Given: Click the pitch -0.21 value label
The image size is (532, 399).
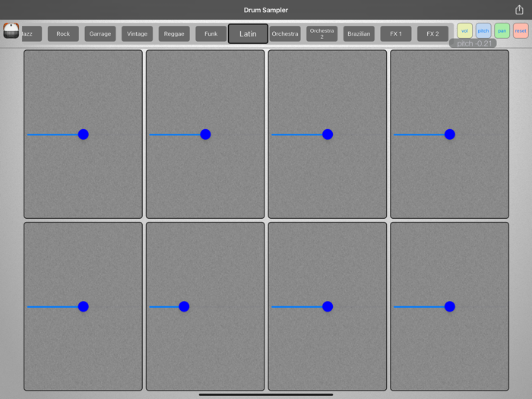Looking at the screenshot, I should point(473,43).
